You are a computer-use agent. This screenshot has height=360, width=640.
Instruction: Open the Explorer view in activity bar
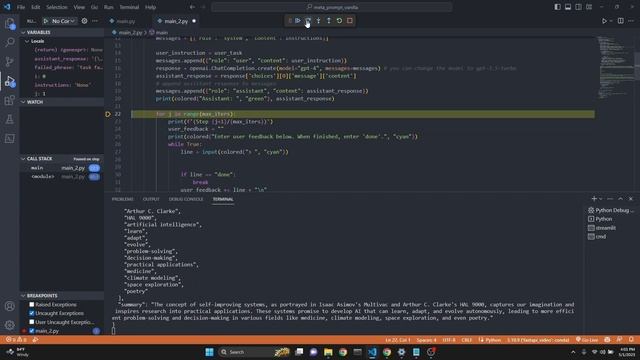10,23
